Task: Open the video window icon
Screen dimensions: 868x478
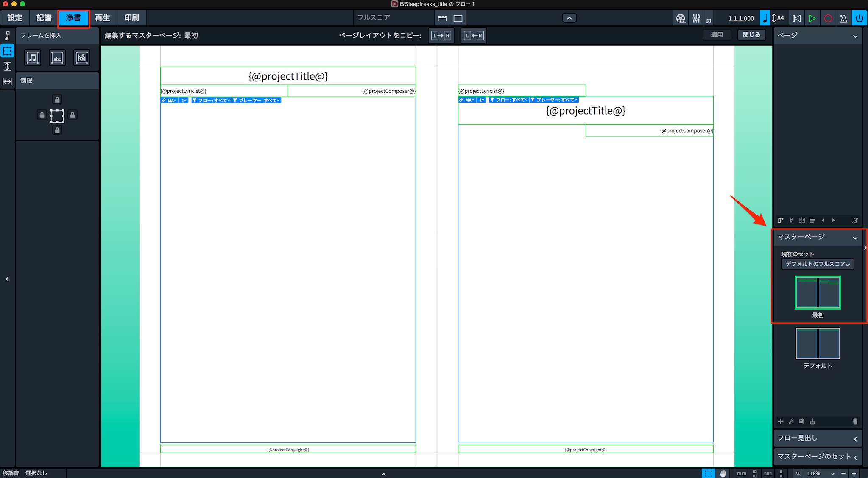Action: point(681,18)
